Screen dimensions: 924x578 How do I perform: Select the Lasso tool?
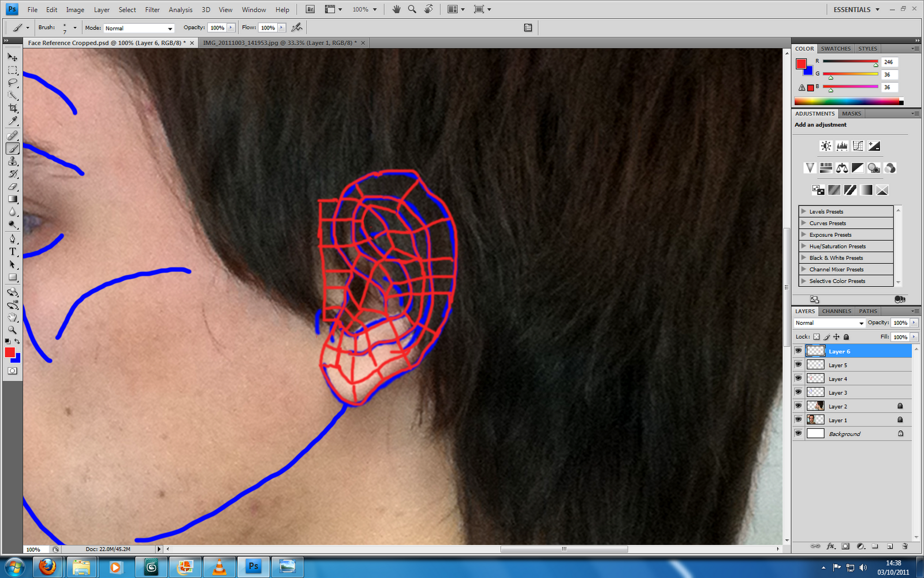(12, 83)
